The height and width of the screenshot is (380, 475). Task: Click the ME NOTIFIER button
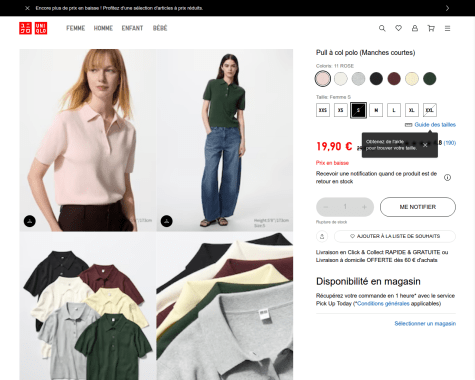tap(418, 207)
